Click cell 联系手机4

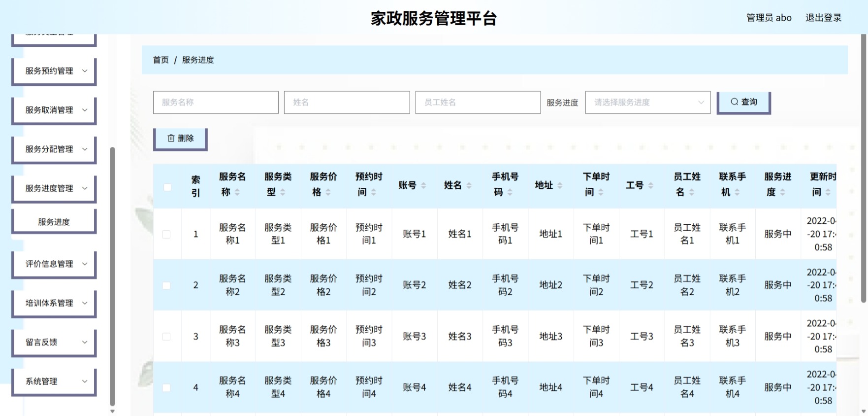click(732, 387)
